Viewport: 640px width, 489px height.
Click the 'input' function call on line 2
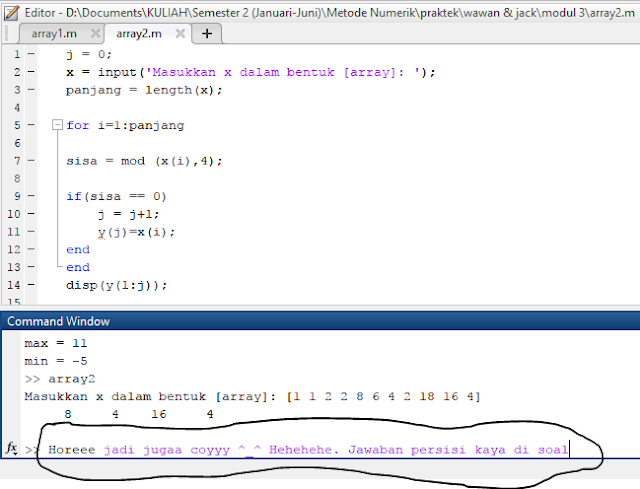(x=117, y=72)
